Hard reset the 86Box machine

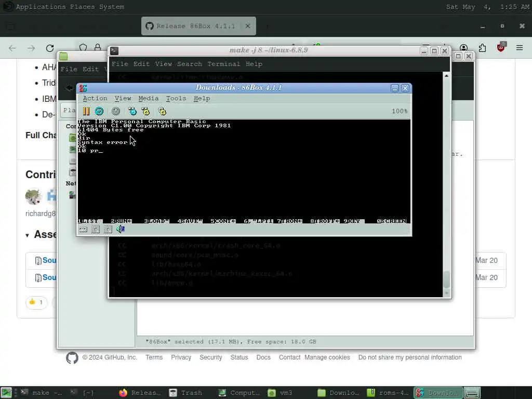[x=99, y=111]
